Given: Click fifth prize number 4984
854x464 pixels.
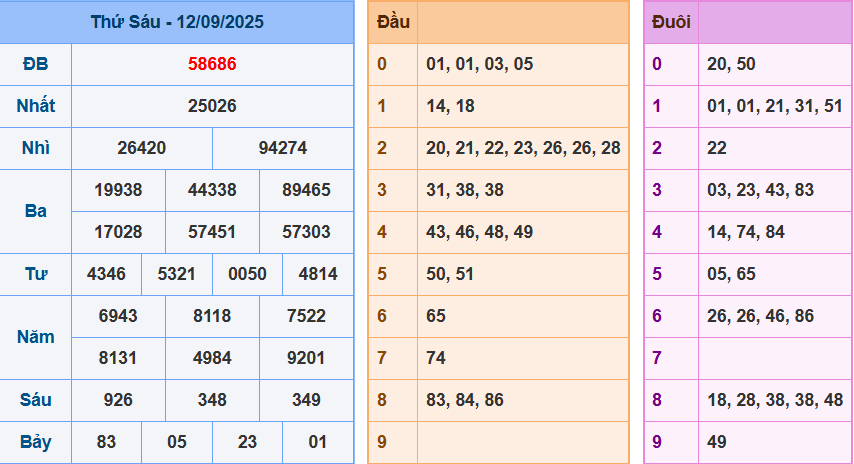Looking at the screenshot, I should (x=212, y=357).
